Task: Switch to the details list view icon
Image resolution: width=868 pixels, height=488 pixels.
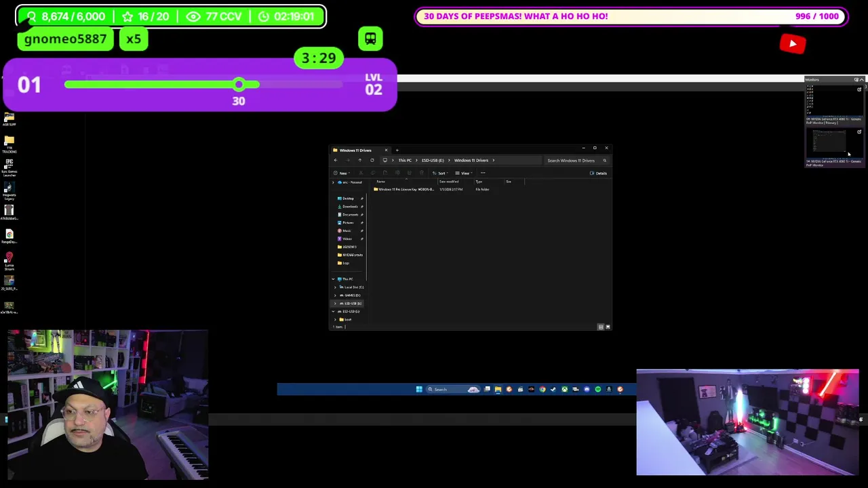Action: [x=601, y=327]
